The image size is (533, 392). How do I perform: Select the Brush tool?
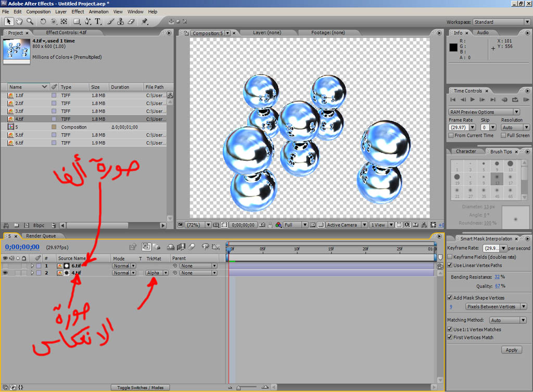click(111, 21)
